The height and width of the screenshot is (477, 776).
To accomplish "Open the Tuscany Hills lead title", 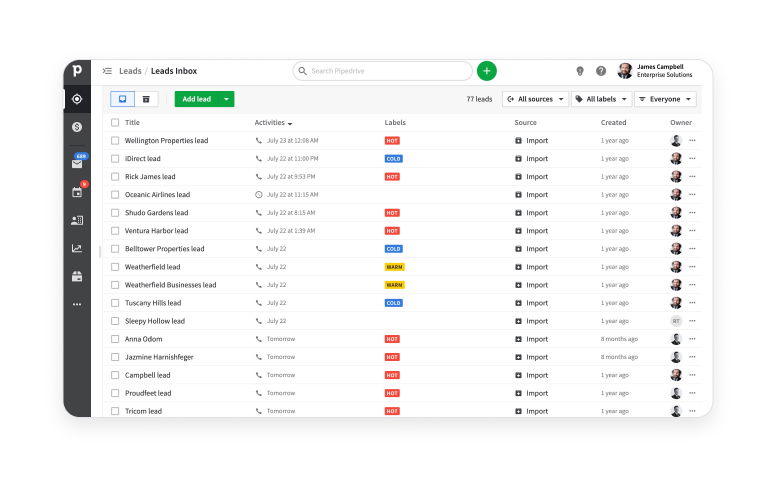I will tap(153, 303).
